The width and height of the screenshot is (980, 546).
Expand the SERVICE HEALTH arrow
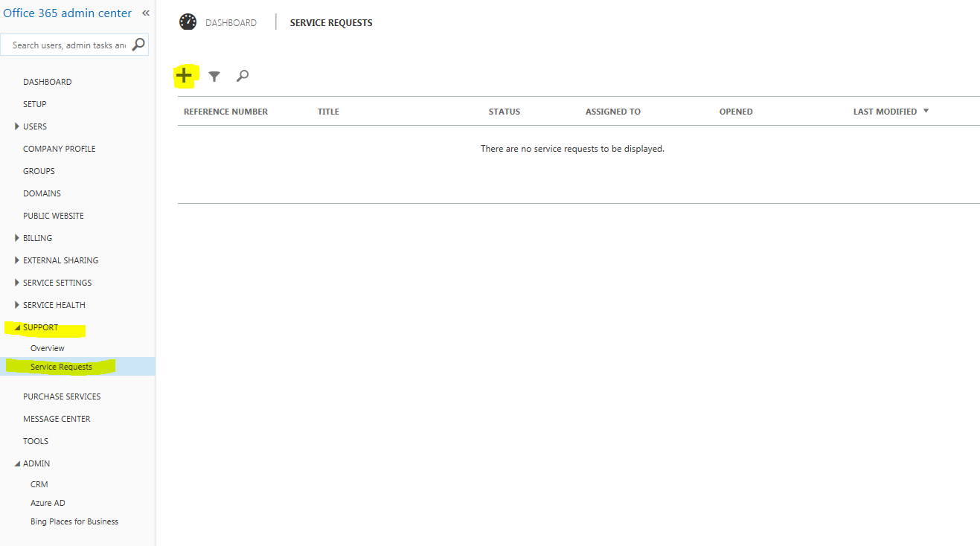pos(17,305)
